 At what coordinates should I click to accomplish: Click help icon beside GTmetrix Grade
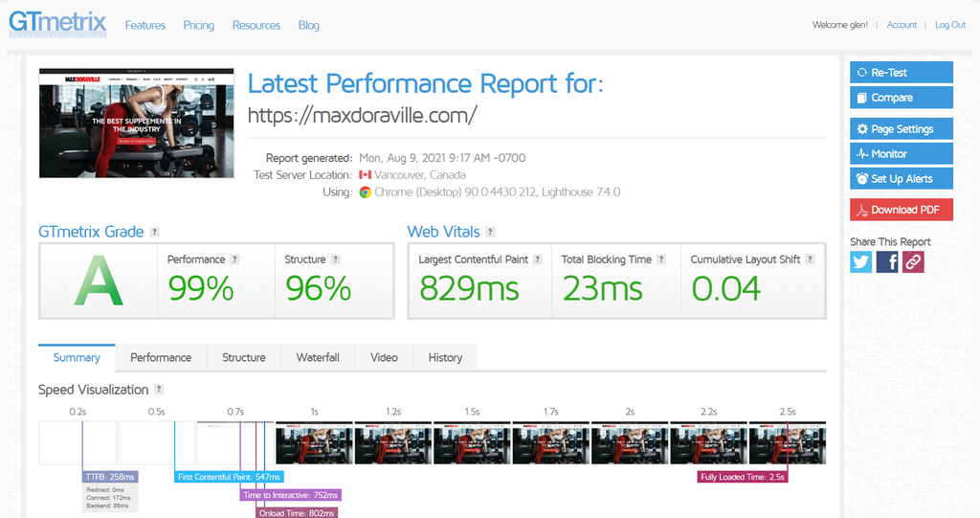click(x=155, y=233)
